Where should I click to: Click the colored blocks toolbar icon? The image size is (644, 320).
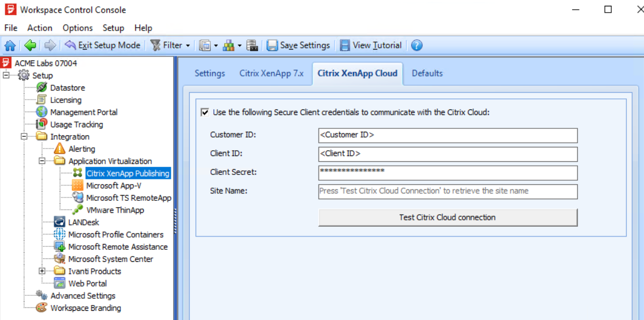[228, 45]
